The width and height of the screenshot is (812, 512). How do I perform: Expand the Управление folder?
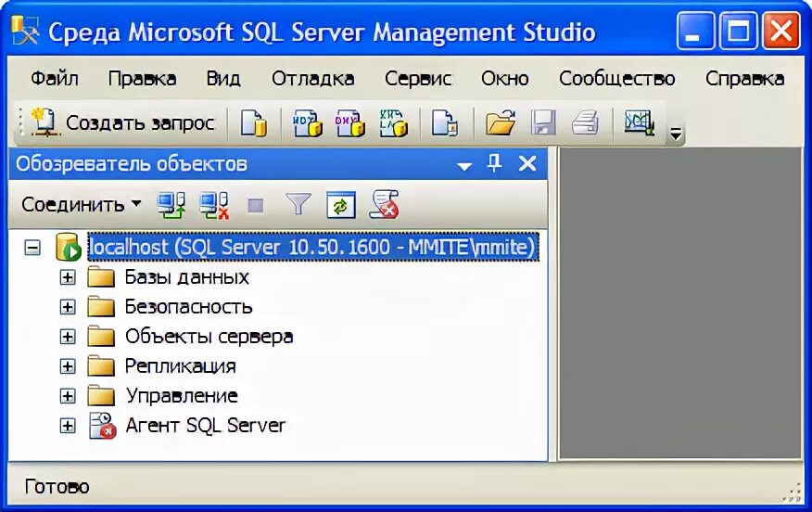click(x=68, y=396)
